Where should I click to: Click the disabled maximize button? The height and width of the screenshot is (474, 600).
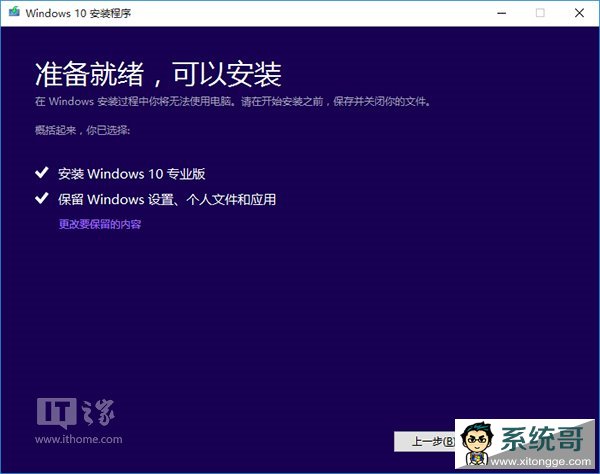[540, 13]
